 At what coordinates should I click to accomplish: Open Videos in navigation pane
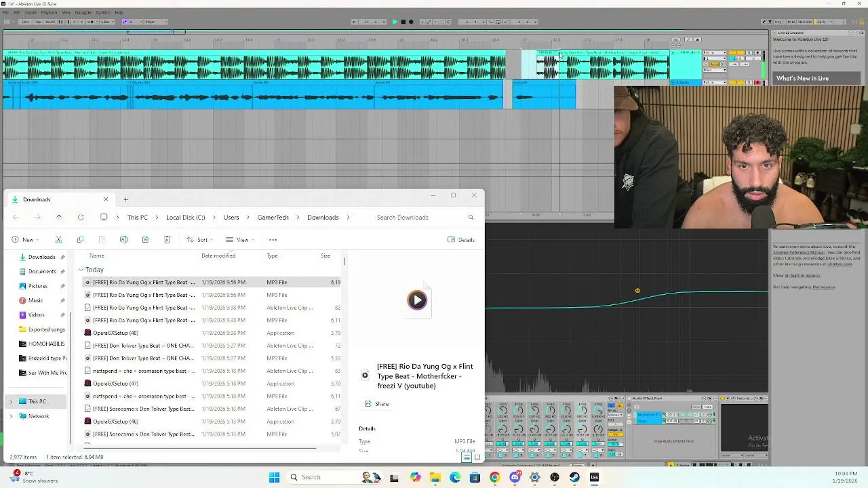(36, 314)
